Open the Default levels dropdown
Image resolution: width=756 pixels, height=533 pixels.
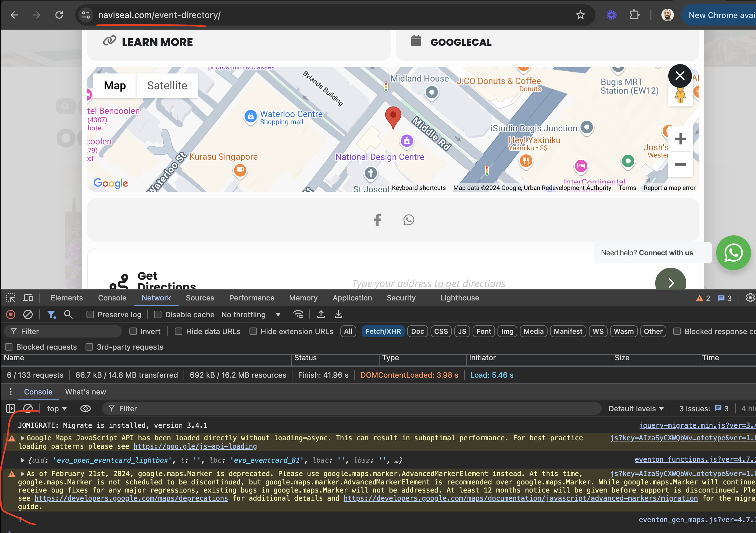tap(636, 409)
